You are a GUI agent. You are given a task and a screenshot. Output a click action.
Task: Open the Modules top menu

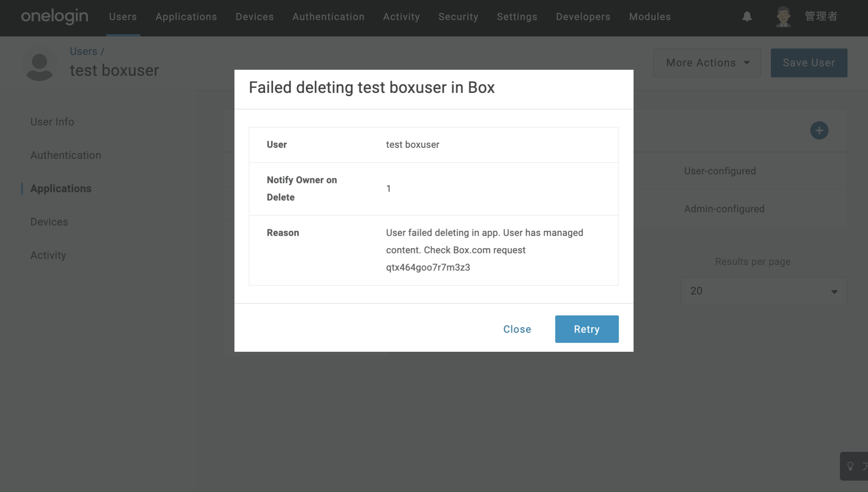650,17
